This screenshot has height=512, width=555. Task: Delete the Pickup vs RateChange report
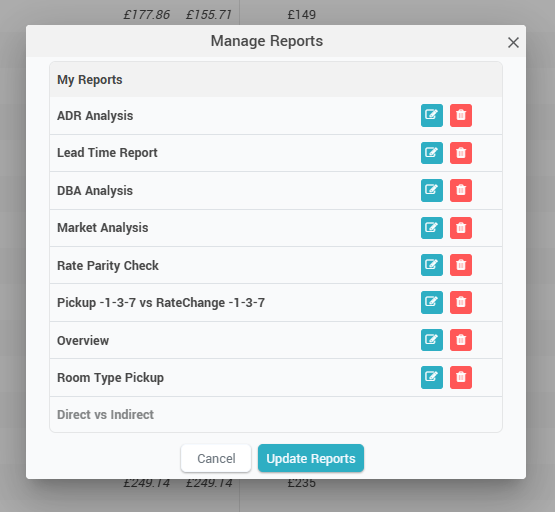tap(460, 303)
